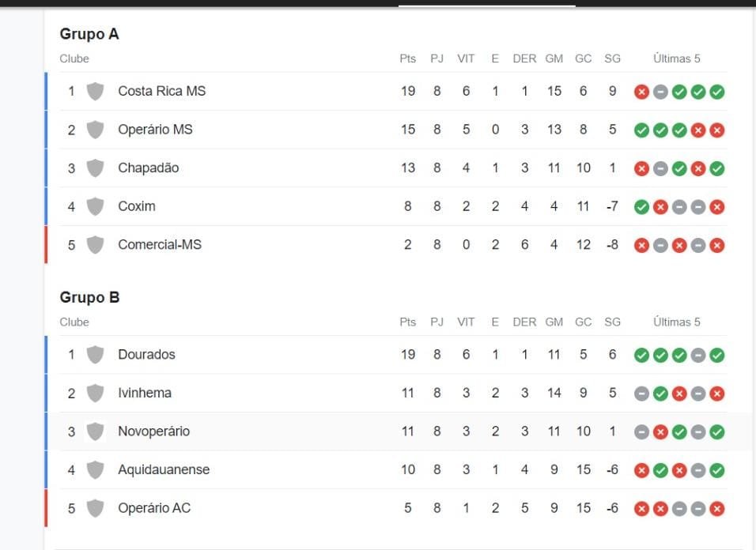Click the SG column header in Grupo B
Image resolution: width=756 pixels, height=550 pixels.
(x=612, y=322)
